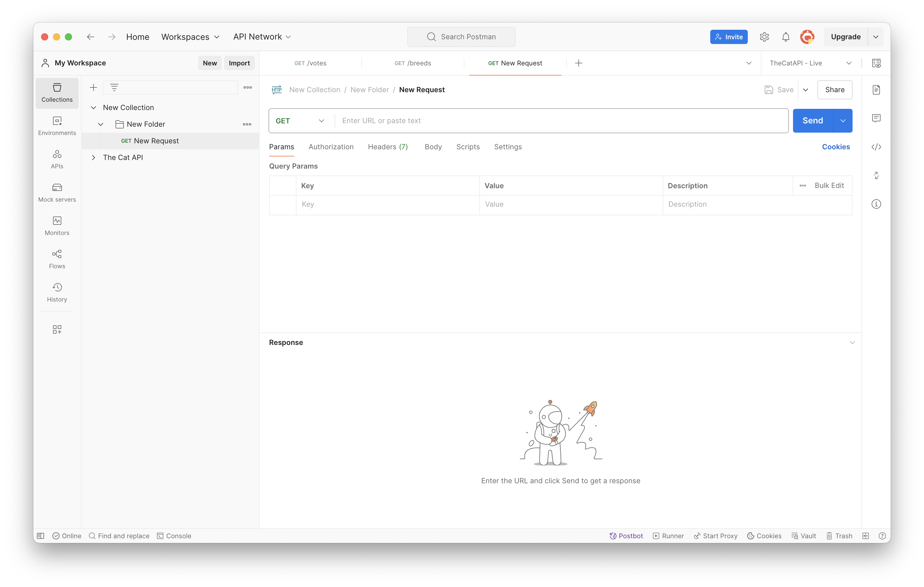The width and height of the screenshot is (924, 587).
Task: Open the comments icon in right sidebar
Action: coord(876,118)
